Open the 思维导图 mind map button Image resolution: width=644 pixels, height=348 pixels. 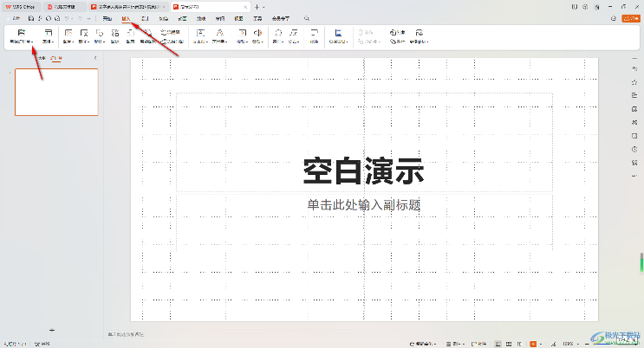(x=172, y=41)
